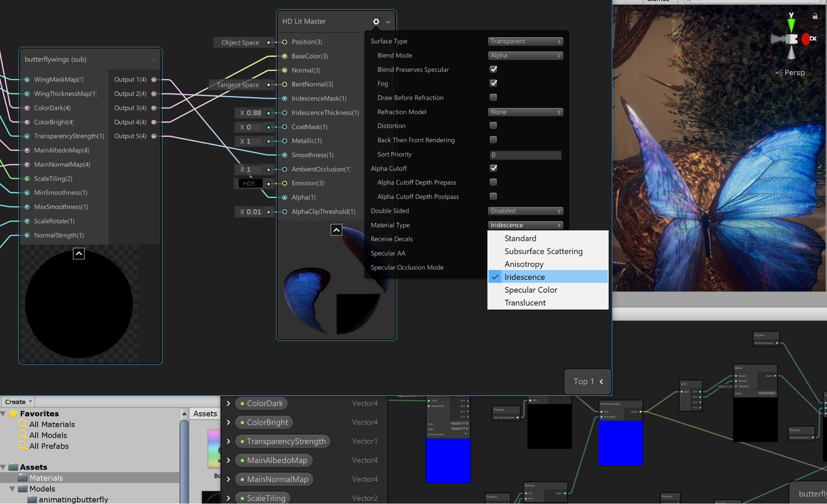The height and width of the screenshot is (504, 827).
Task: Open the Blend Mode dropdown
Action: point(525,55)
